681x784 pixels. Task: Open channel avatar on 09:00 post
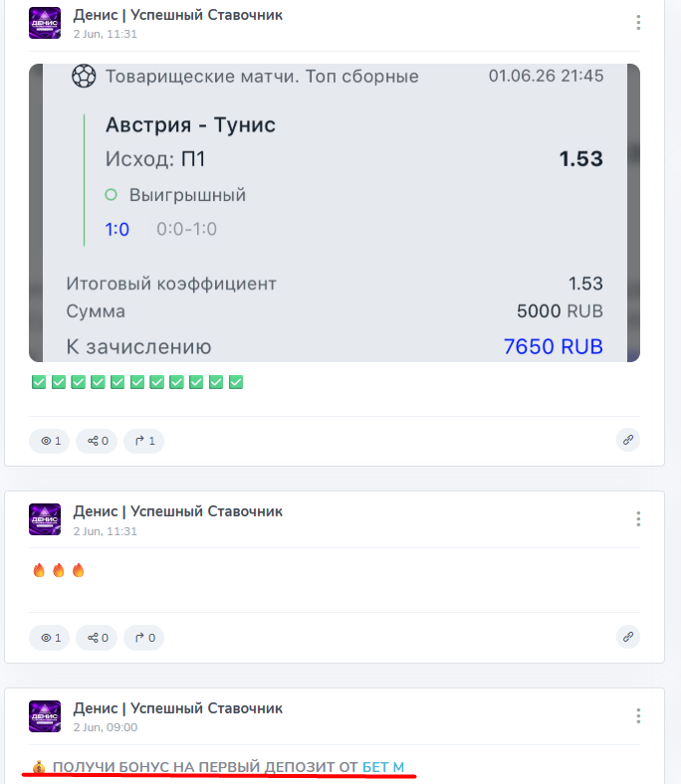pyautogui.click(x=45, y=716)
